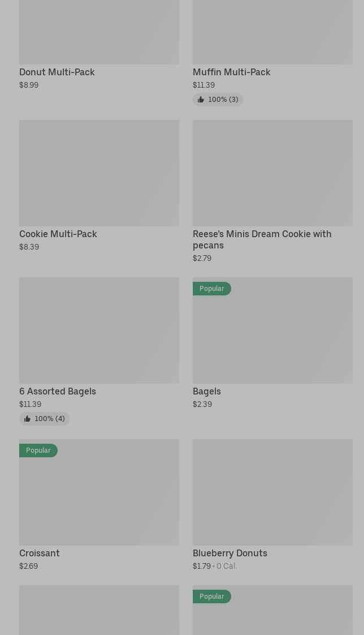Click thumbs-up icon under 6 Assorted Bagels
Viewport: 364px width, 635px height.
point(27,419)
